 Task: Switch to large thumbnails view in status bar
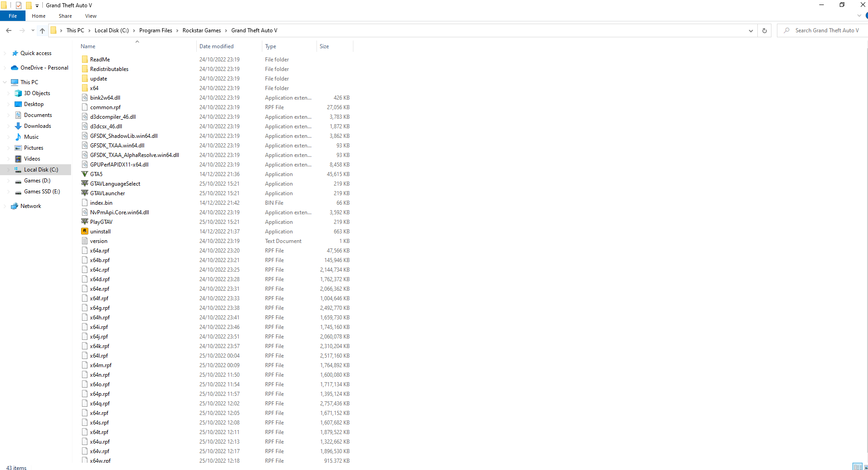point(866,467)
